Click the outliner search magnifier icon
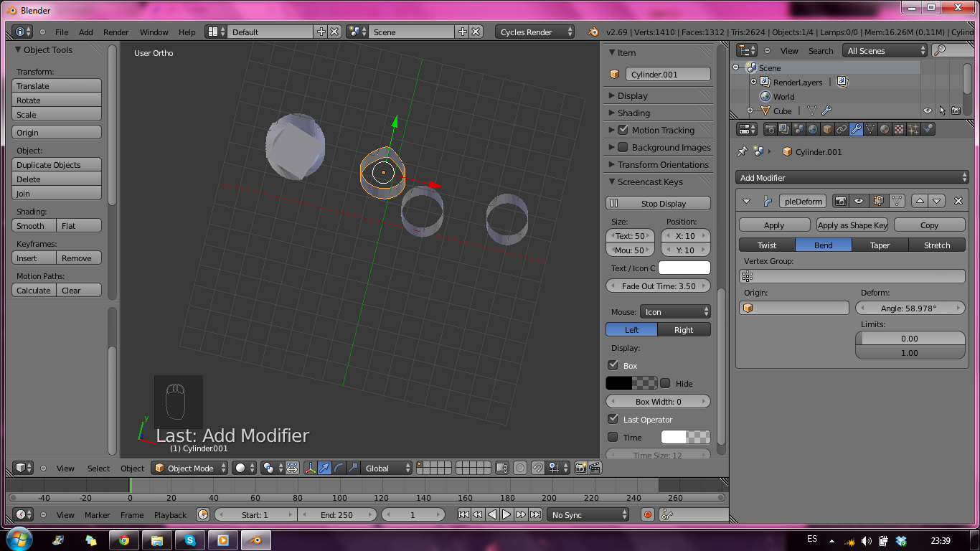Image resolution: width=980 pixels, height=551 pixels. (939, 50)
